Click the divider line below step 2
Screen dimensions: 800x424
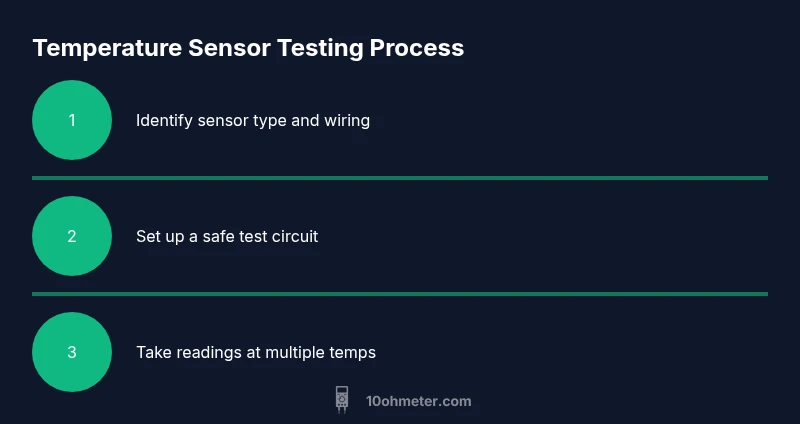(400, 294)
